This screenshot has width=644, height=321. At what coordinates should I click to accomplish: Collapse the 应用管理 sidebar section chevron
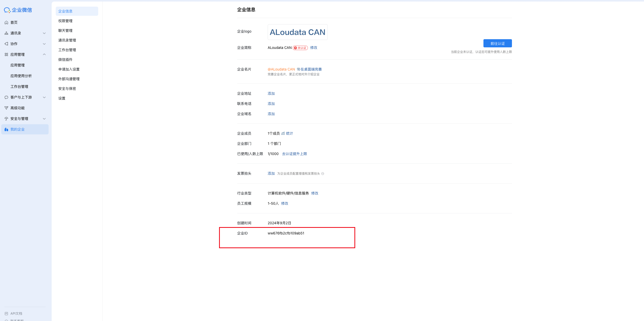tap(44, 54)
